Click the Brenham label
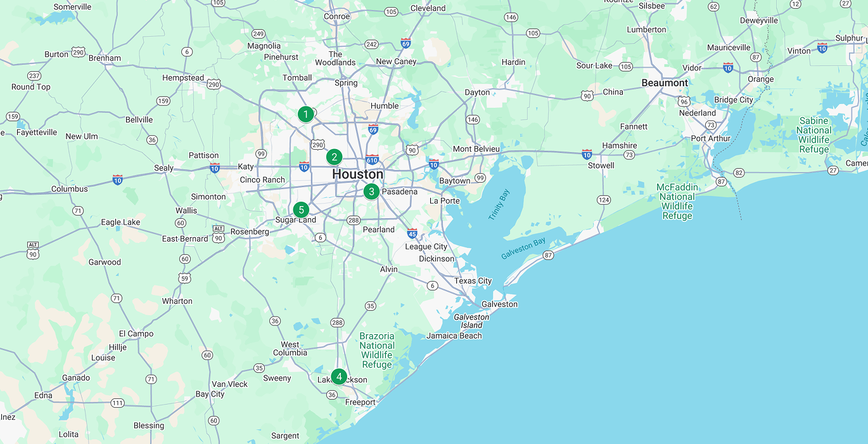The image size is (868, 444). click(105, 58)
